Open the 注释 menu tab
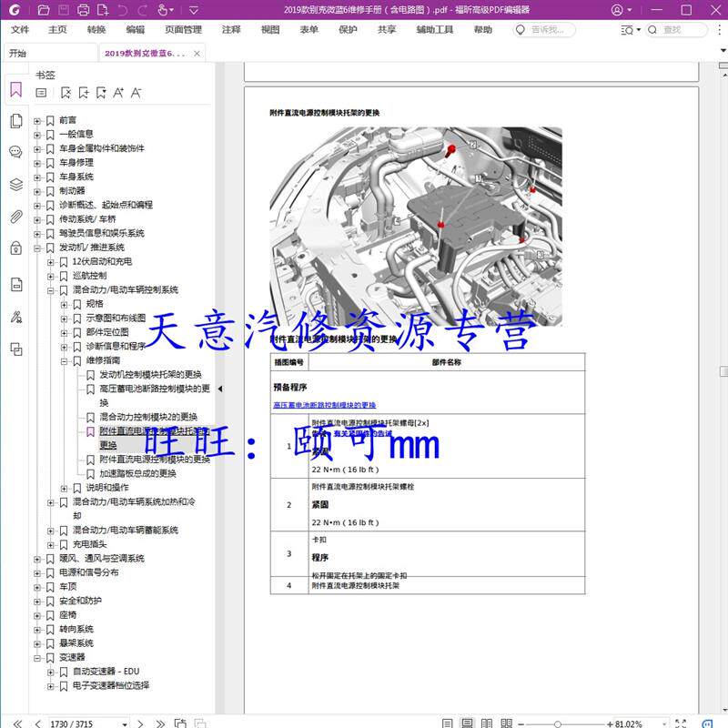 click(x=231, y=30)
